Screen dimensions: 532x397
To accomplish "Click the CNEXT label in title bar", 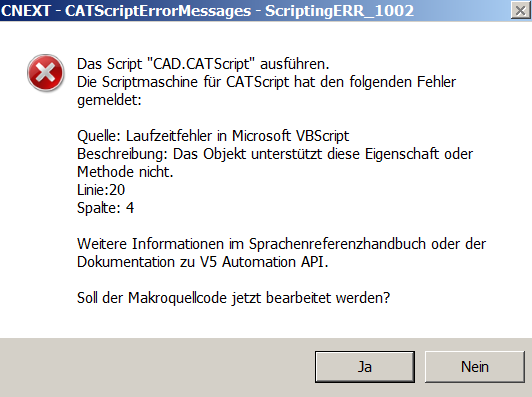I will 26,11.
